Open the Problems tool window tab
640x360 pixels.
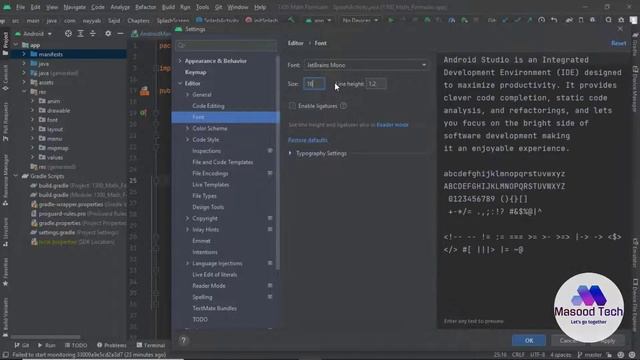coord(112,345)
